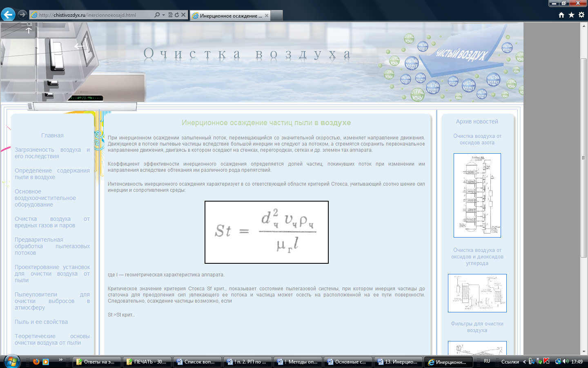Open a new blank tab
The width and height of the screenshot is (588, 368).
point(277,16)
